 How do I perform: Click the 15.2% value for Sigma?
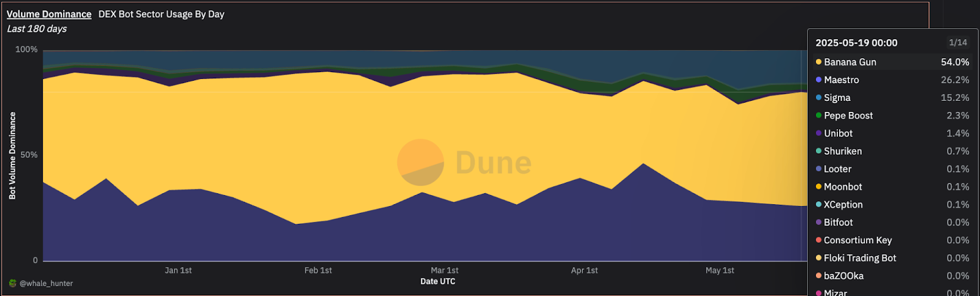coord(955,97)
